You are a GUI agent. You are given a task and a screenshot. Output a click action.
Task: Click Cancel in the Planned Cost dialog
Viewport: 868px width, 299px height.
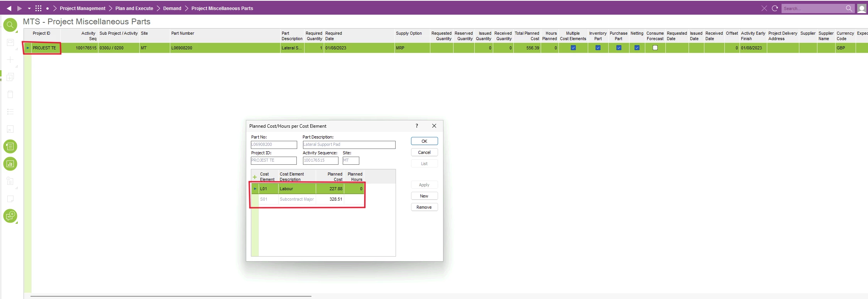[424, 152]
